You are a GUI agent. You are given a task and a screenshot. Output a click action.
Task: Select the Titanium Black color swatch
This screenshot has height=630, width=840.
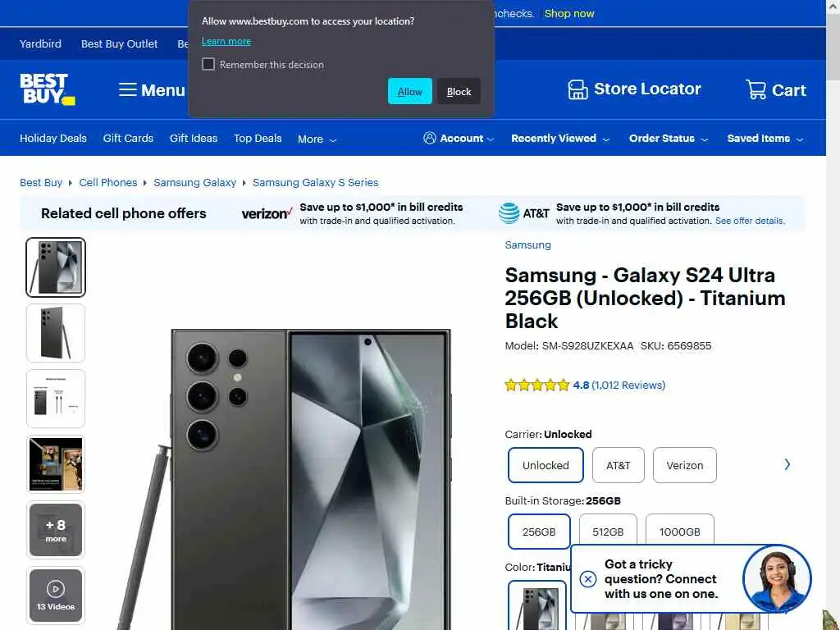536,605
